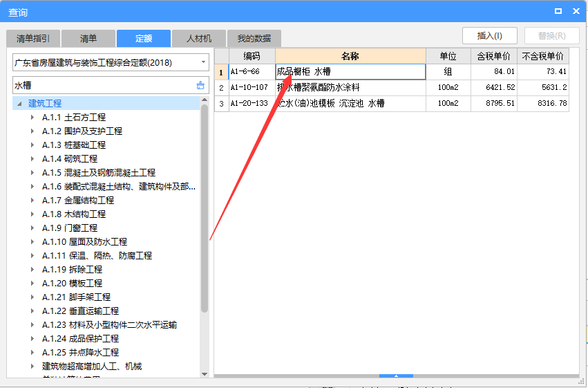Open the 广东省房屋建筑与装饰工程综合定额(2018) dropdown

click(204, 62)
